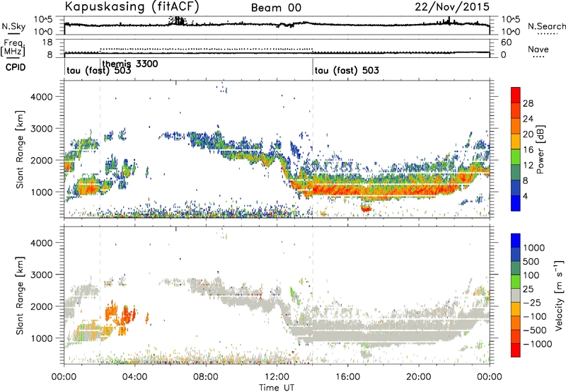Click the '20:00' time tick label
566x392 pixels.
pyautogui.click(x=418, y=377)
